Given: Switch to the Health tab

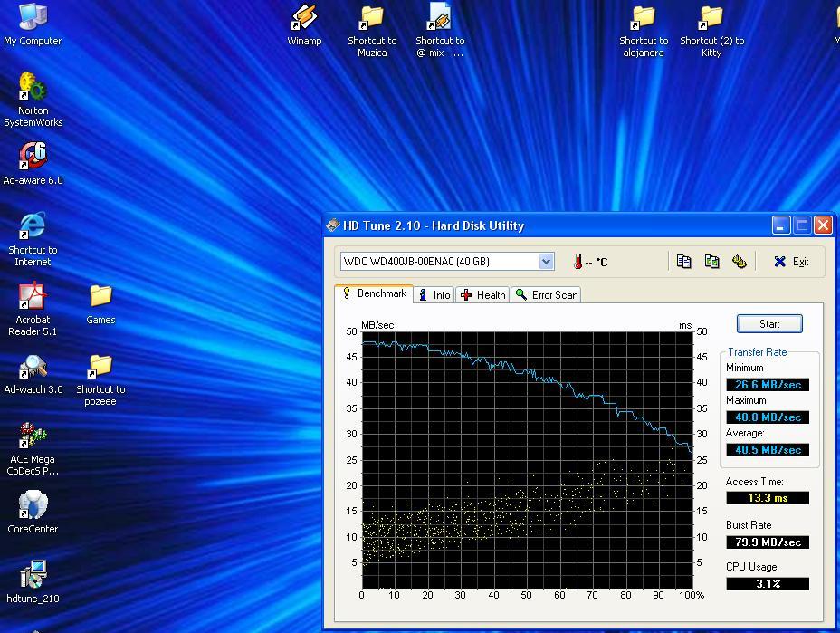Looking at the screenshot, I should click(x=483, y=295).
